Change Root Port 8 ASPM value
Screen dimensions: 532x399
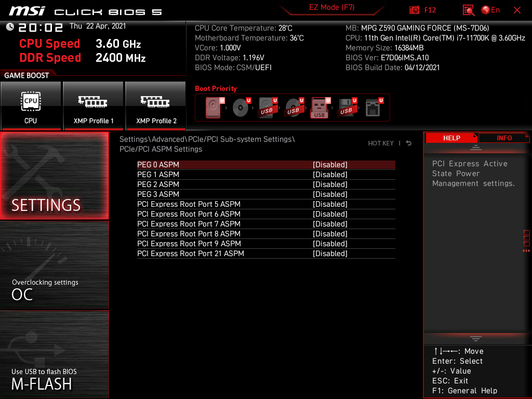(330, 234)
